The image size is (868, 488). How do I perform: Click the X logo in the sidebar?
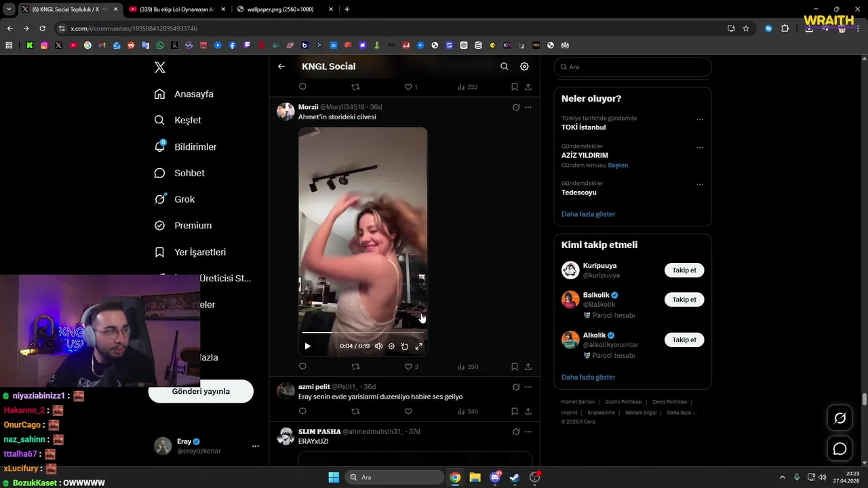(x=159, y=67)
